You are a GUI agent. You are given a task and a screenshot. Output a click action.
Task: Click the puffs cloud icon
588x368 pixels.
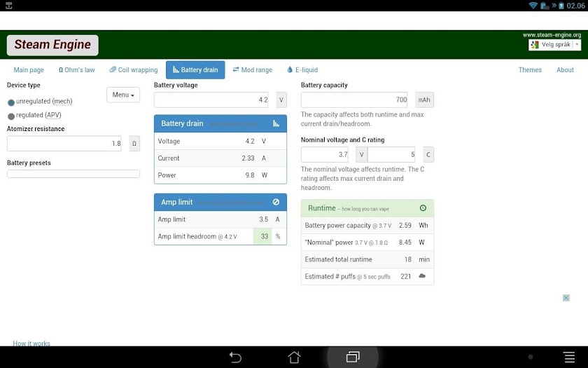click(422, 276)
